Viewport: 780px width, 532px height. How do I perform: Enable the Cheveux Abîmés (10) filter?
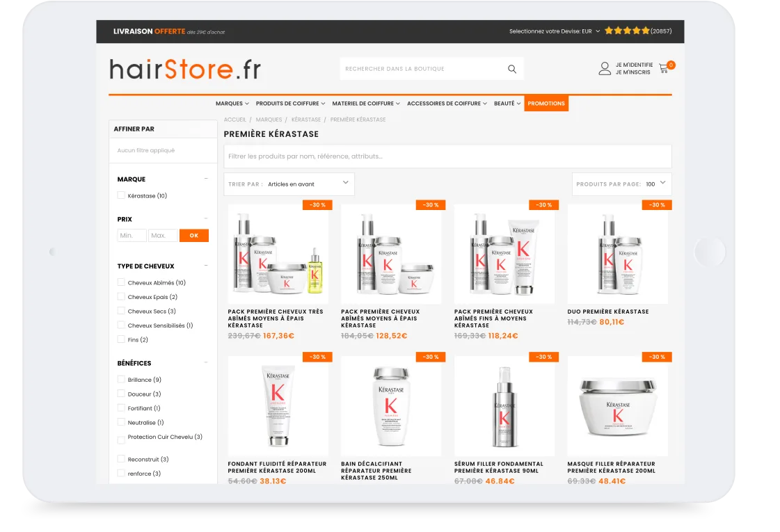(120, 282)
